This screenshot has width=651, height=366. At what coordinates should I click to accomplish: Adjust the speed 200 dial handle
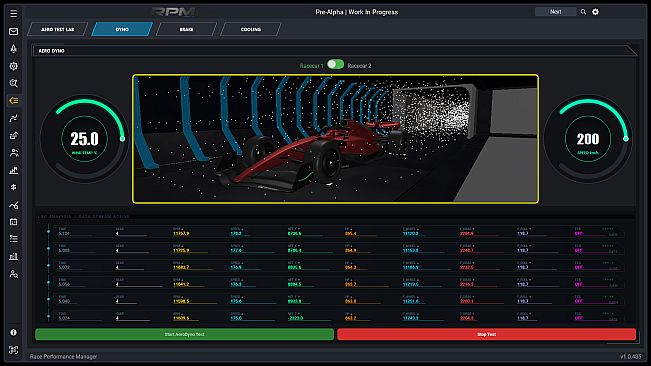click(x=626, y=139)
